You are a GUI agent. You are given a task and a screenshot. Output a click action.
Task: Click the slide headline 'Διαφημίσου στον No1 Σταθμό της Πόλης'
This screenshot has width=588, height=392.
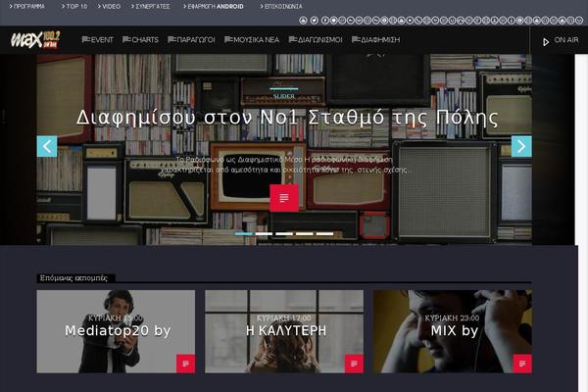pyautogui.click(x=287, y=118)
